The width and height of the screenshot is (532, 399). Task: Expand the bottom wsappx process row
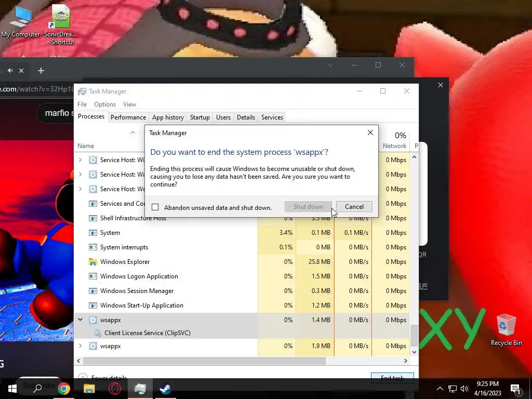pos(81,345)
